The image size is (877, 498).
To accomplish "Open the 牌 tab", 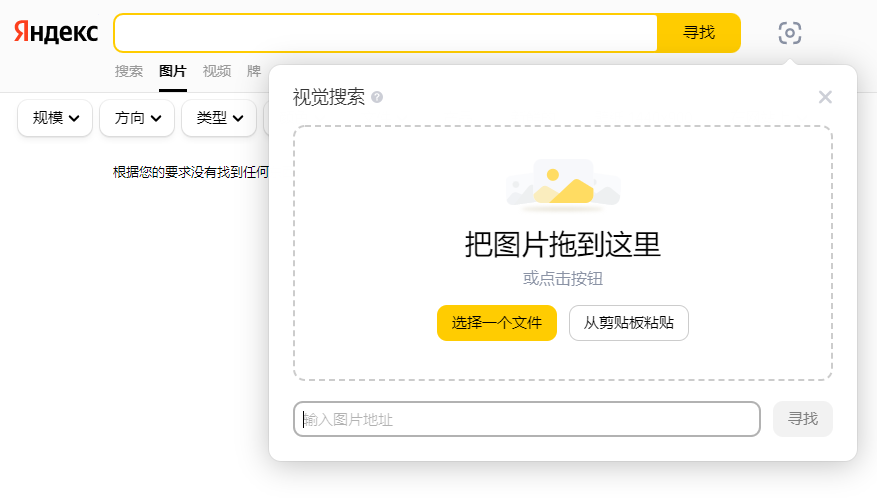I will [254, 71].
